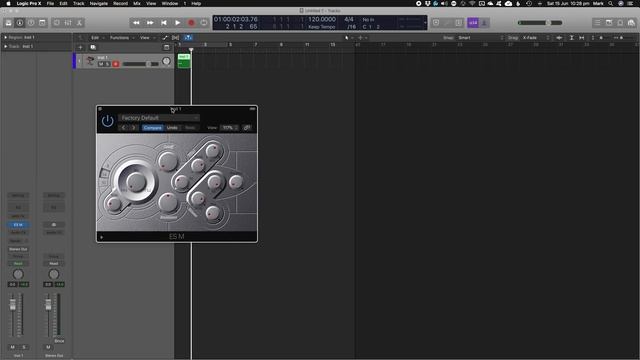
Task: Open Smart Controls button
Action: click(57, 23)
